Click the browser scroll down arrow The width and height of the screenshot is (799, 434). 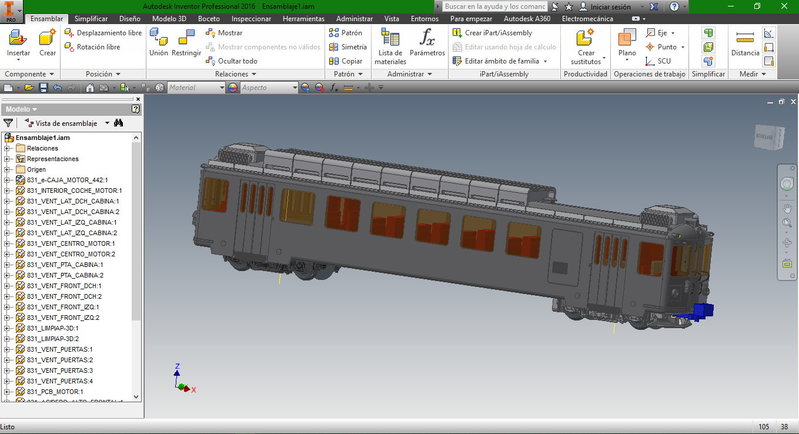click(136, 396)
